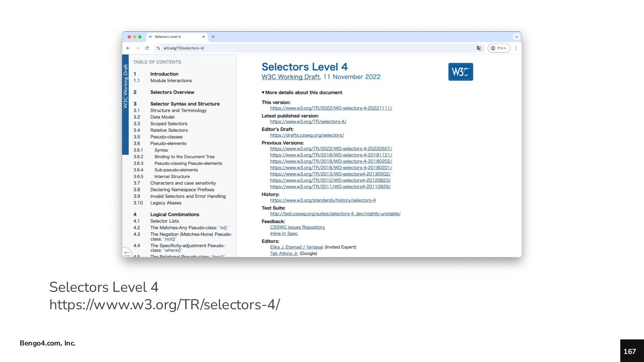The height and width of the screenshot is (362, 644).
Task: Jump to 3 Selector Syntax and Structure
Action: [185, 104]
